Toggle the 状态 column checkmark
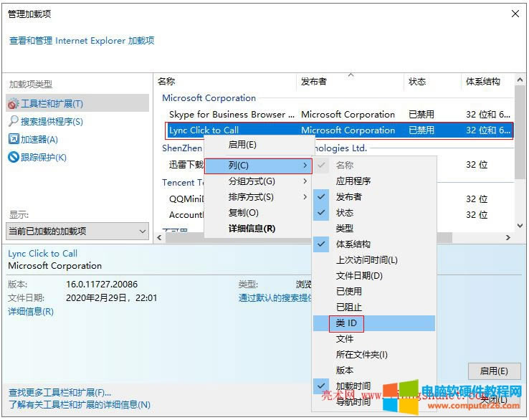The width and height of the screenshot is (529, 420). (321, 213)
